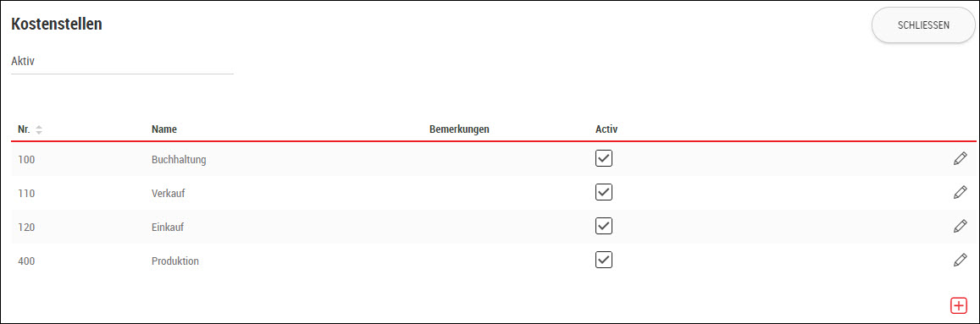Screen dimensions: 980x324
Task: Select row 100 Buchhaltung
Action: pos(493,159)
